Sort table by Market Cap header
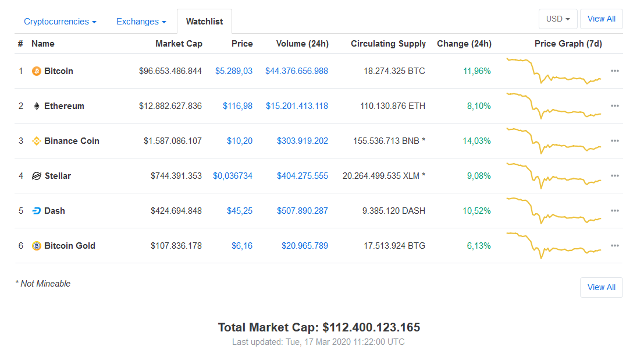 point(179,44)
